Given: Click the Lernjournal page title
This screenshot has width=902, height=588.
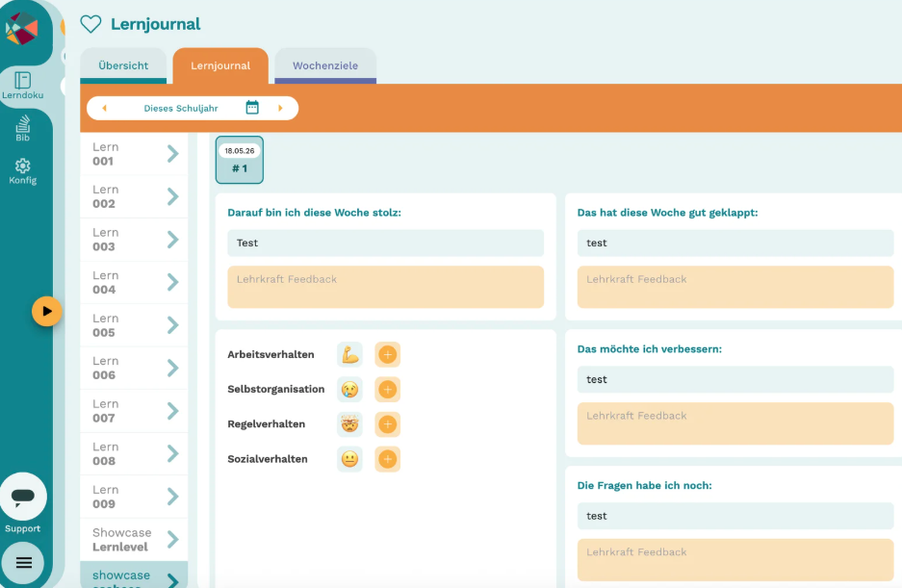Looking at the screenshot, I should pyautogui.click(x=155, y=24).
